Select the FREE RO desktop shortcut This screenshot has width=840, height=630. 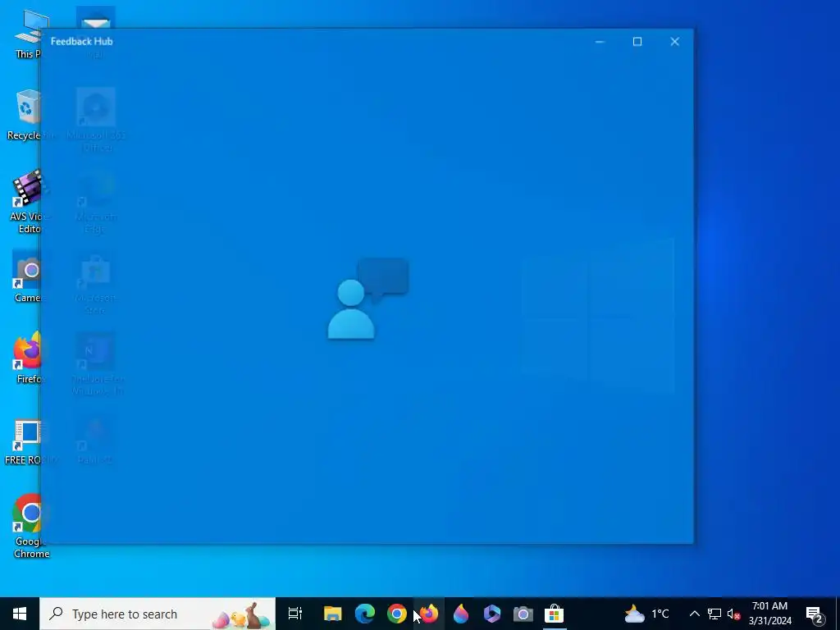point(30,441)
